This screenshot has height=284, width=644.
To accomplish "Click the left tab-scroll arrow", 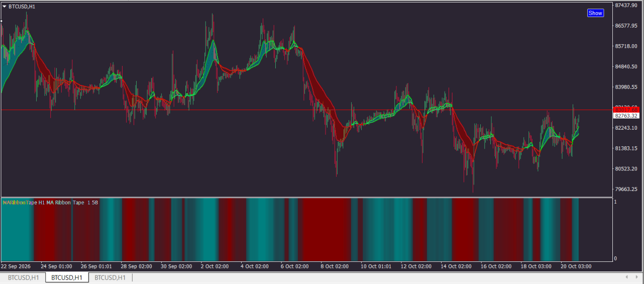I will tap(626, 277).
